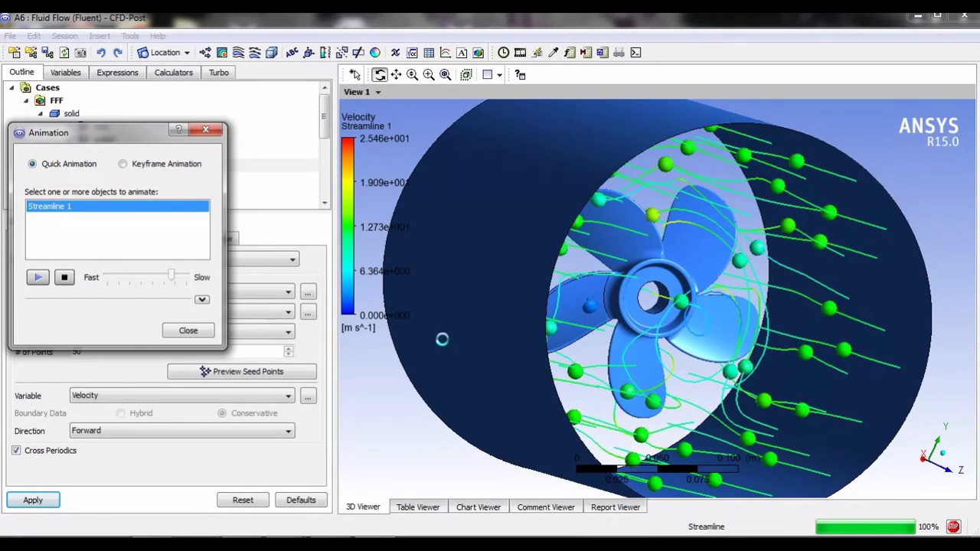
Task: Redo the last action
Action: (x=118, y=53)
